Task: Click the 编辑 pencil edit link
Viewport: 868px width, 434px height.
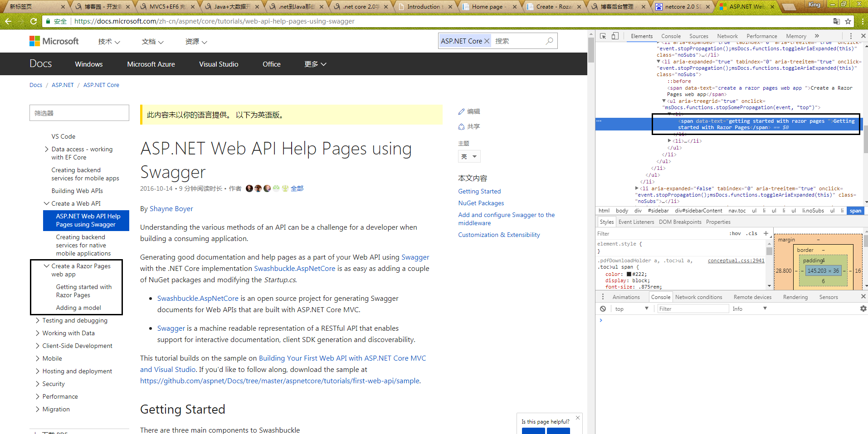Action: click(x=469, y=111)
